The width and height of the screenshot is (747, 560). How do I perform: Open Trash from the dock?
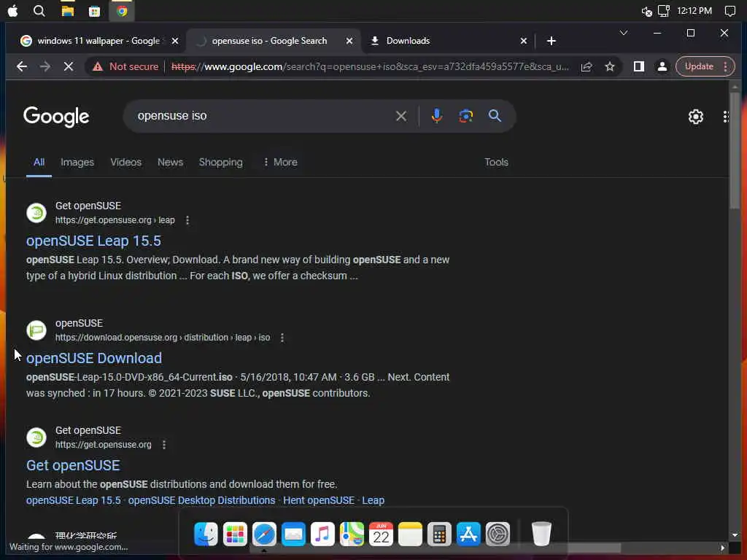tap(541, 534)
